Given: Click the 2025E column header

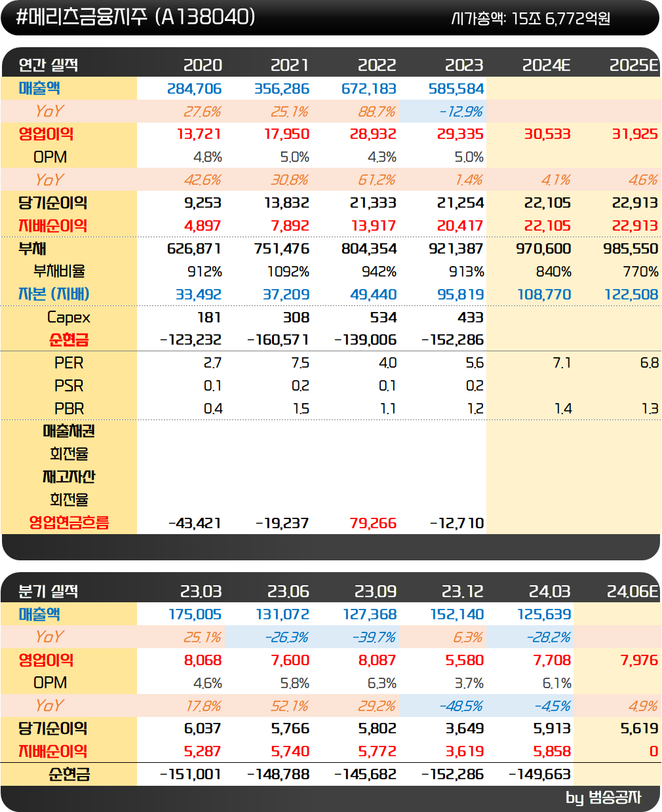Looking at the screenshot, I should 634,65.
